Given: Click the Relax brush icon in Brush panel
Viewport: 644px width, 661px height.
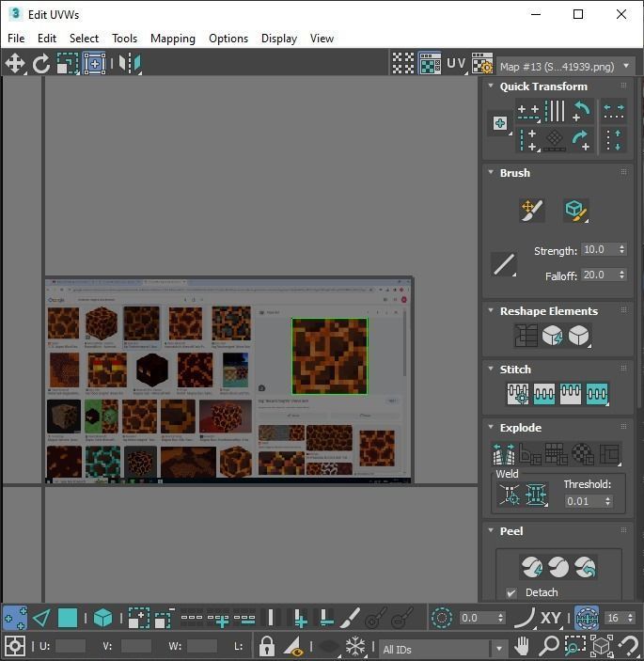Looking at the screenshot, I should point(576,211).
